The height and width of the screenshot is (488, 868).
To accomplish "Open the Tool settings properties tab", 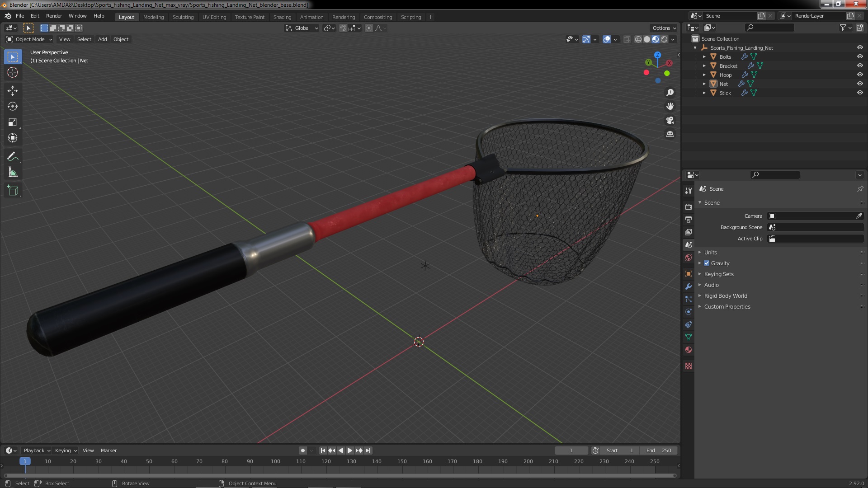I will [x=689, y=190].
